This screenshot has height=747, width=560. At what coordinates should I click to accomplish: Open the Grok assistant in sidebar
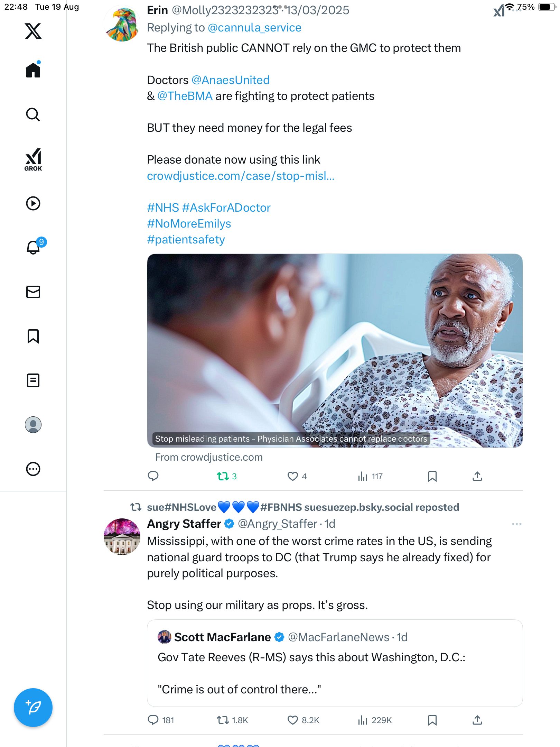coord(33,159)
